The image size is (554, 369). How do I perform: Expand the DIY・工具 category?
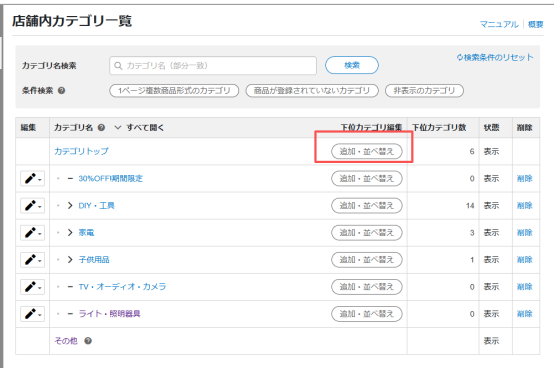pos(70,205)
